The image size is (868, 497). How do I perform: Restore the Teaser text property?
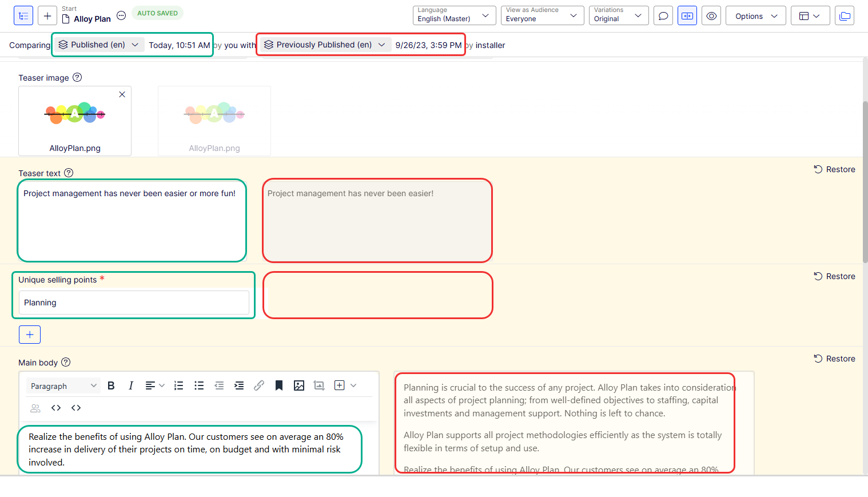[835, 169]
